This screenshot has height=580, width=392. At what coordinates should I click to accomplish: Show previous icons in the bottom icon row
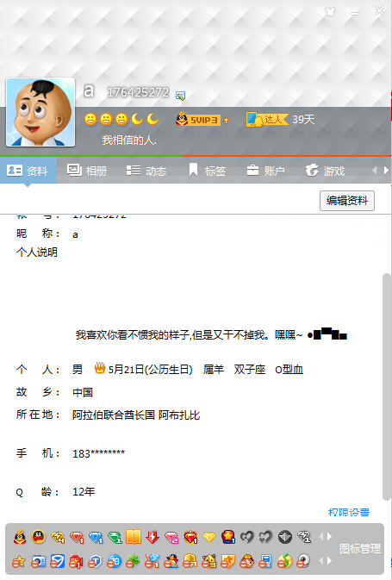pyautogui.click(x=320, y=561)
